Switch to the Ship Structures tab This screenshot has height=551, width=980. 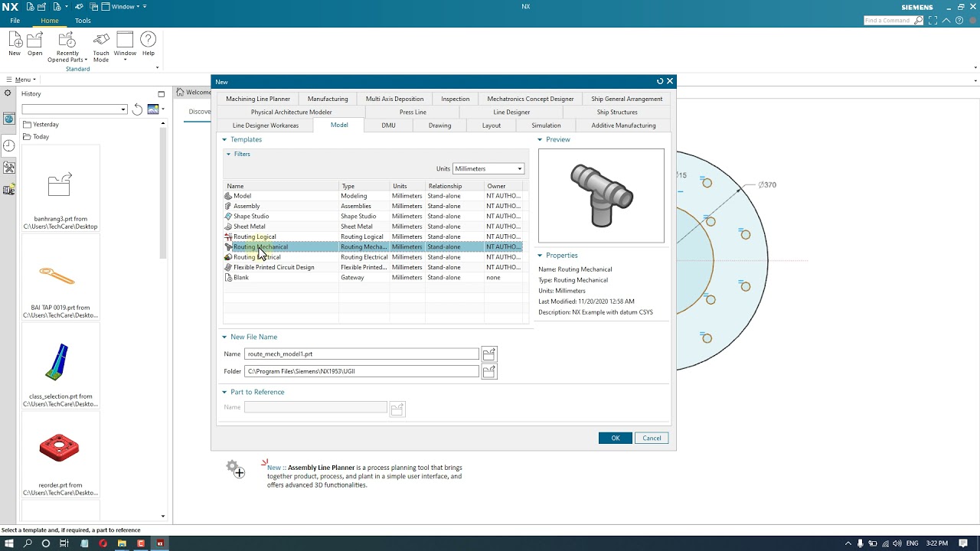(617, 112)
